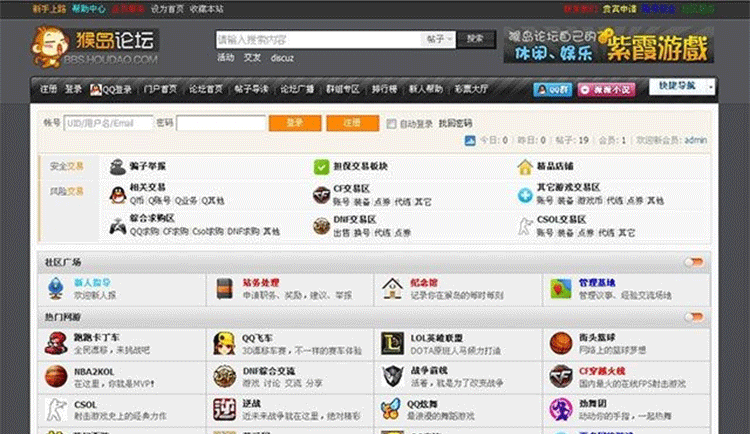Viewport: 750px width, 434px height.
Task: Click the LOL英雄联盟 icon
Action: [x=392, y=344]
